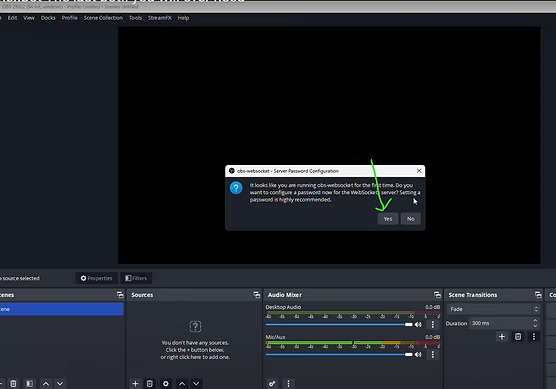The width and height of the screenshot is (556, 389).
Task: Pop out the Scenes dock
Action: [x=120, y=295]
